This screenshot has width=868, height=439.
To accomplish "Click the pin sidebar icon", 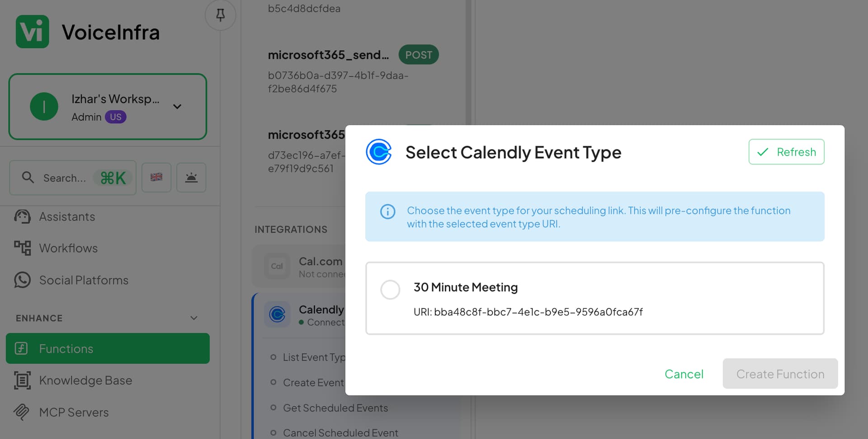I will click(220, 15).
